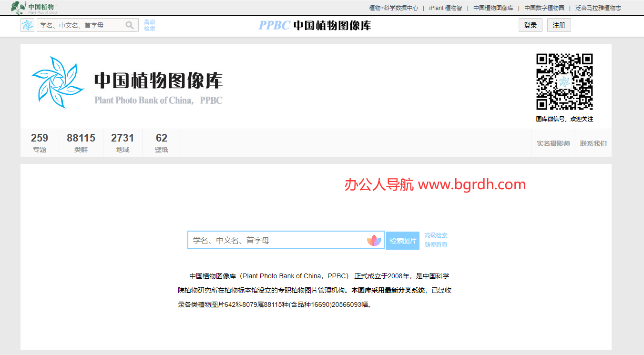
Task: Click the WeChat QR code image
Action: click(x=564, y=82)
